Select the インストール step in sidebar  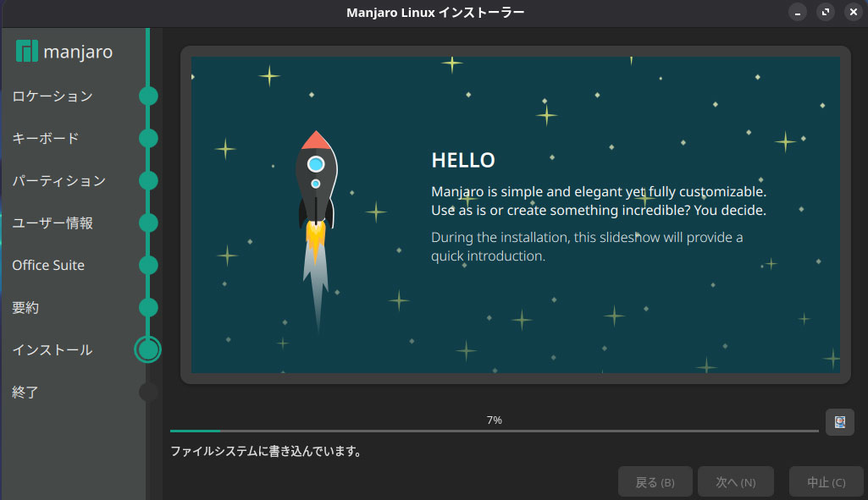[x=53, y=350]
